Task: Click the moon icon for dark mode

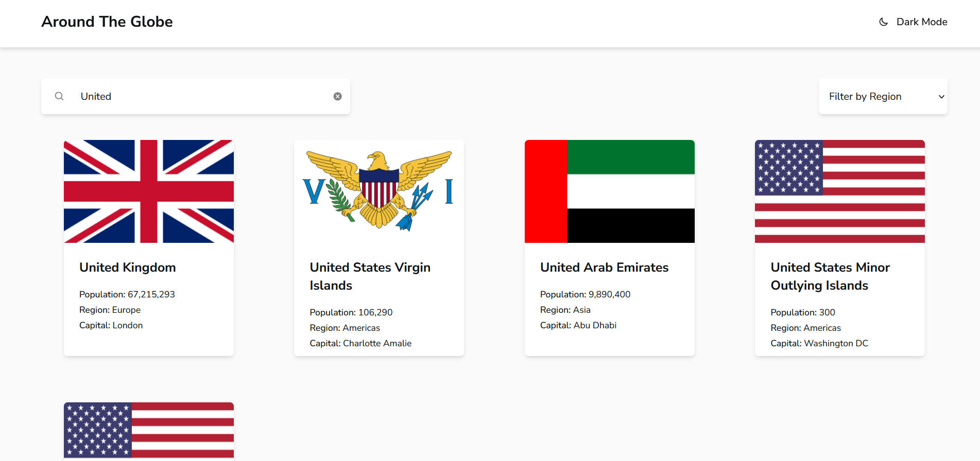Action: tap(883, 22)
